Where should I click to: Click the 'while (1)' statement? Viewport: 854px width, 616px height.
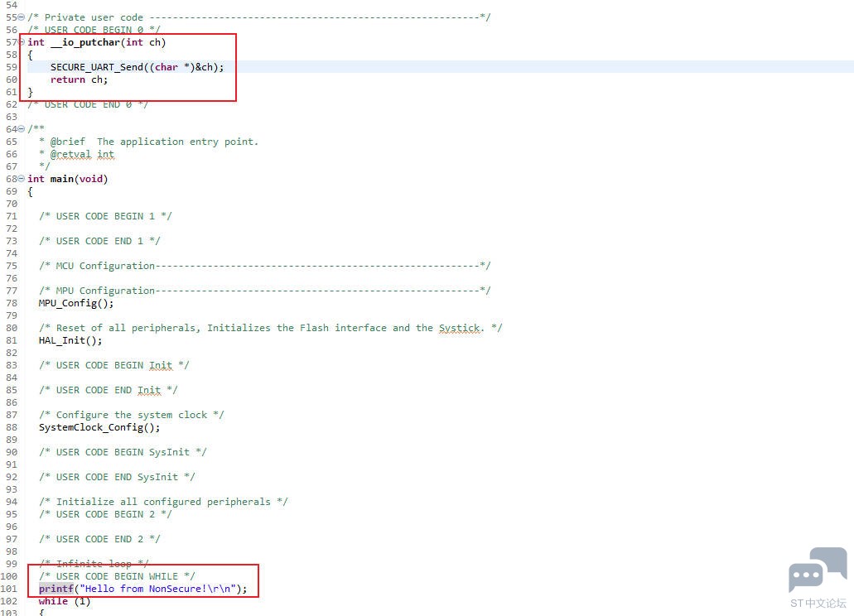pos(65,601)
